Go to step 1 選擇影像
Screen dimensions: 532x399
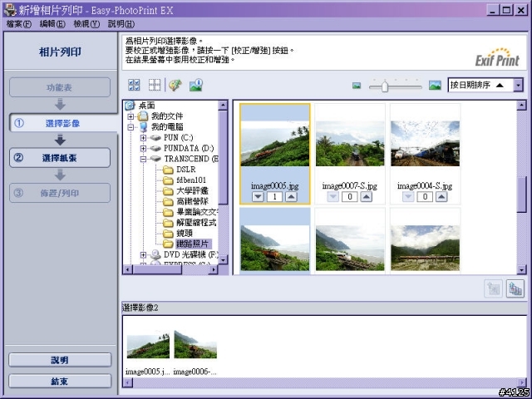(x=63, y=123)
